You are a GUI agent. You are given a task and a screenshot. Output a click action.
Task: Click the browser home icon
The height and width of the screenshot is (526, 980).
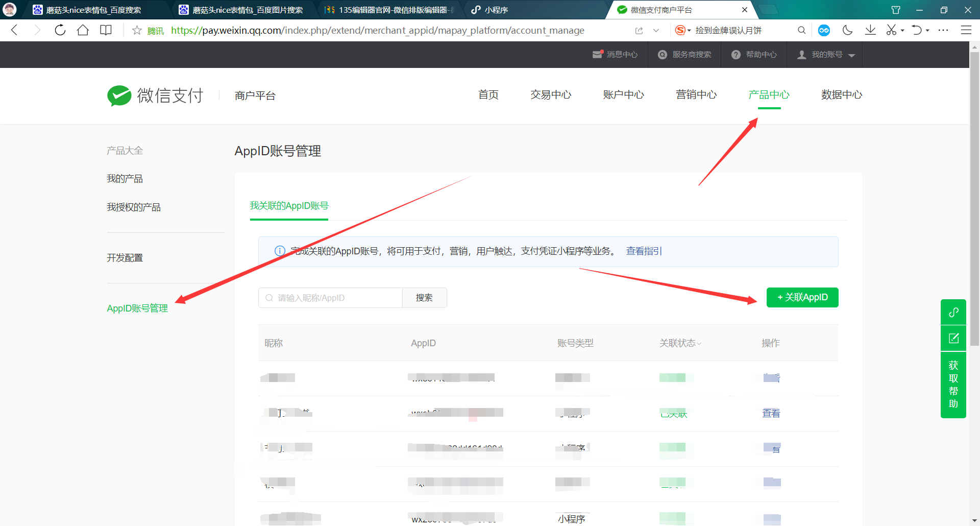[83, 30]
